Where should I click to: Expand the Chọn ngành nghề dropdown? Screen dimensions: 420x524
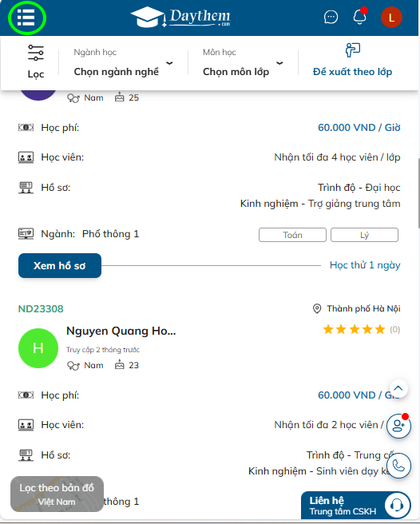point(123,63)
